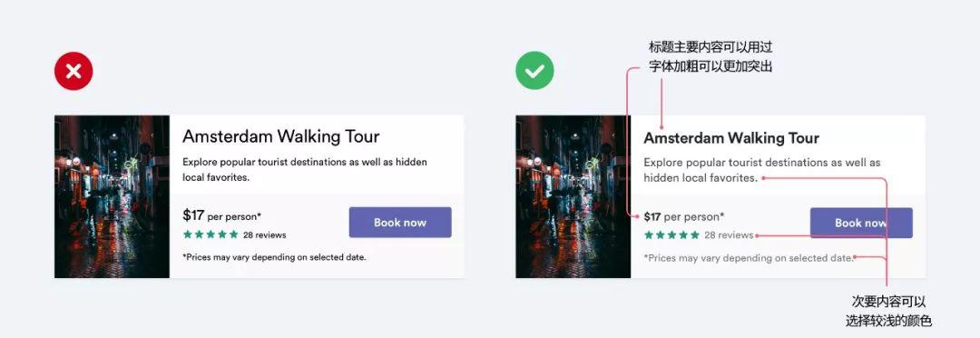Viewport: 980px width, 338px height.
Task: Click the right card's bold $17 price
Action: click(652, 216)
